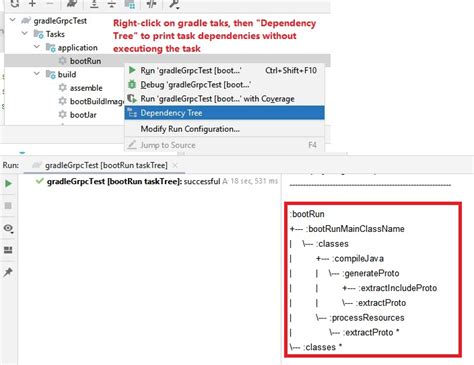The width and height of the screenshot is (474, 365).
Task: Click Debug bug icon in context menu
Action: coord(132,84)
